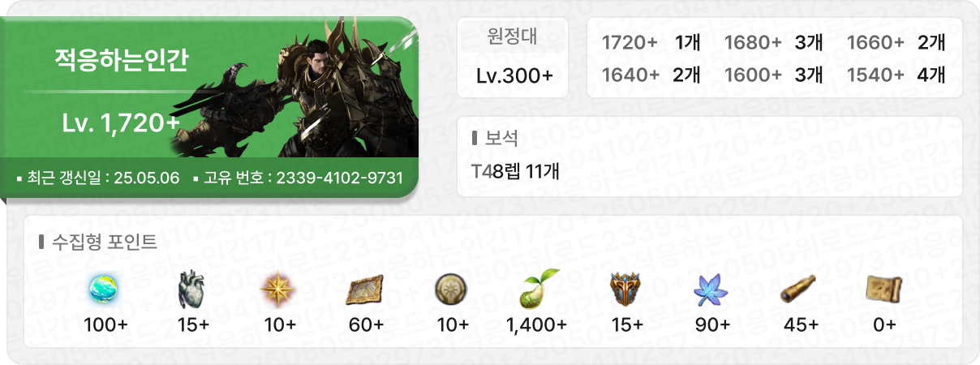Select the Giant's Heart icon
Viewport: 980px width, 365px height.
point(192,287)
